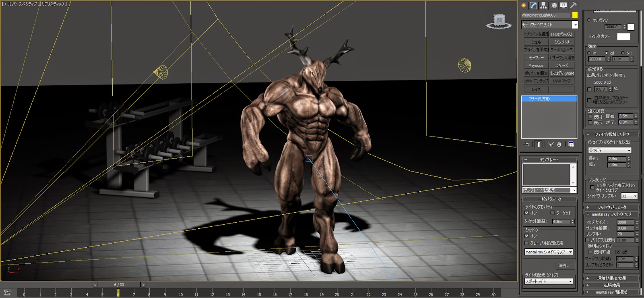644x298 pixels.
Task: Open the 長方形 emit shape dropdown
Action: point(610,150)
